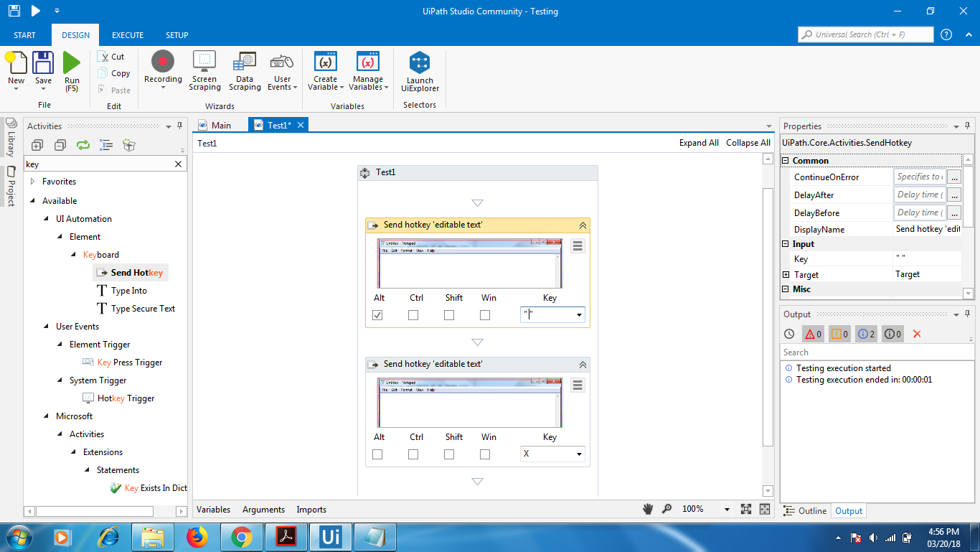Viewport: 980px width, 552px height.
Task: Start the Recording wizard
Action: coord(163,70)
